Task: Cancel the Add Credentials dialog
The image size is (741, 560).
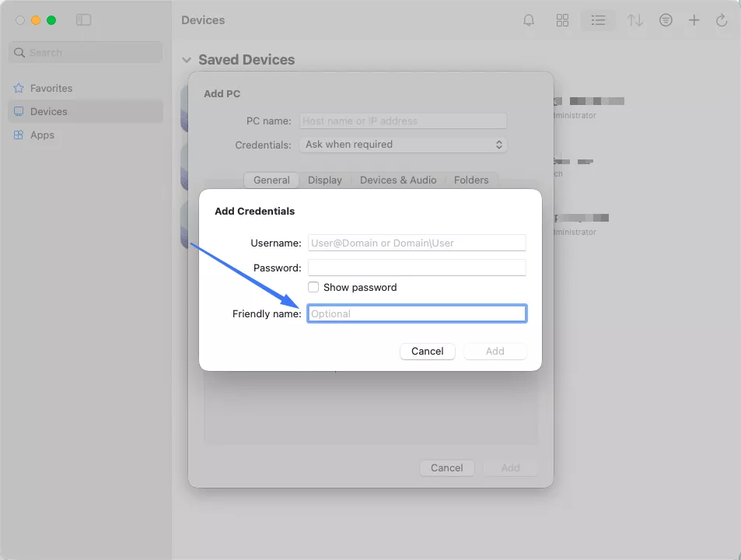Action: coord(427,351)
